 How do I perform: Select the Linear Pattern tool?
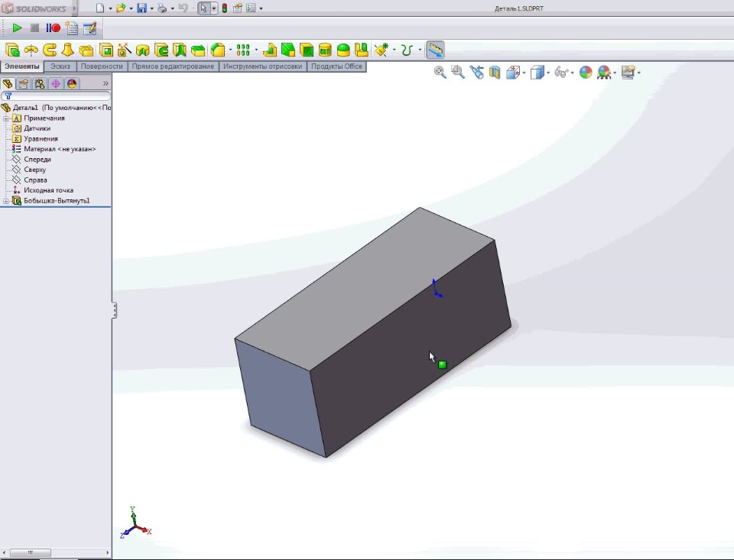243,50
